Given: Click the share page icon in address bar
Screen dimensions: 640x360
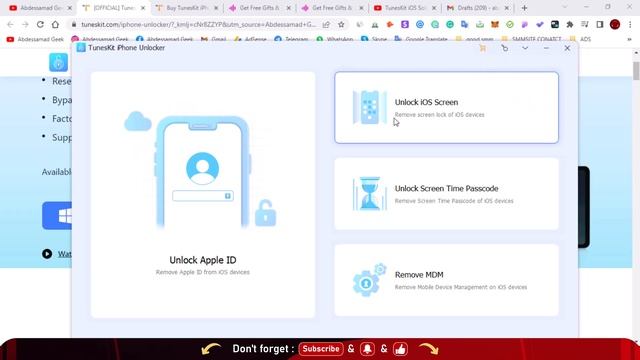Looking at the screenshot, I should pyautogui.click(x=326, y=24).
